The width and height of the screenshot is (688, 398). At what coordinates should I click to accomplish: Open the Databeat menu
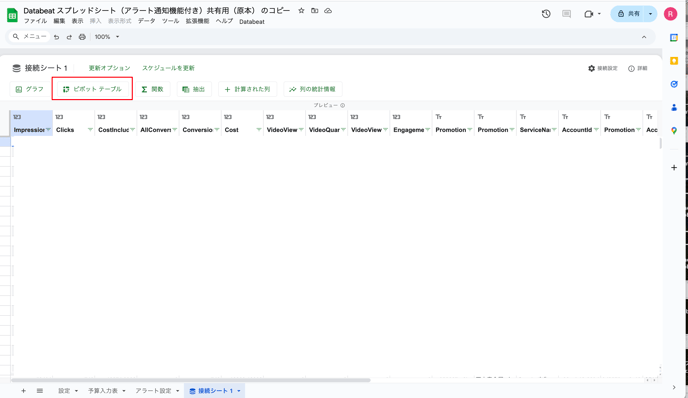point(252,22)
